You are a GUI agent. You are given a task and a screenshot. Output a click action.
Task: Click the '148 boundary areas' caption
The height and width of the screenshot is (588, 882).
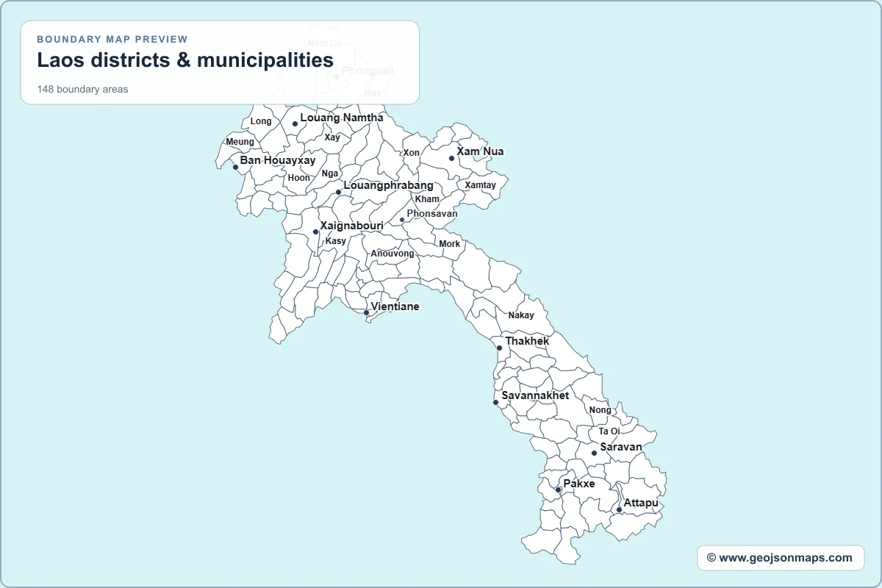coord(82,90)
